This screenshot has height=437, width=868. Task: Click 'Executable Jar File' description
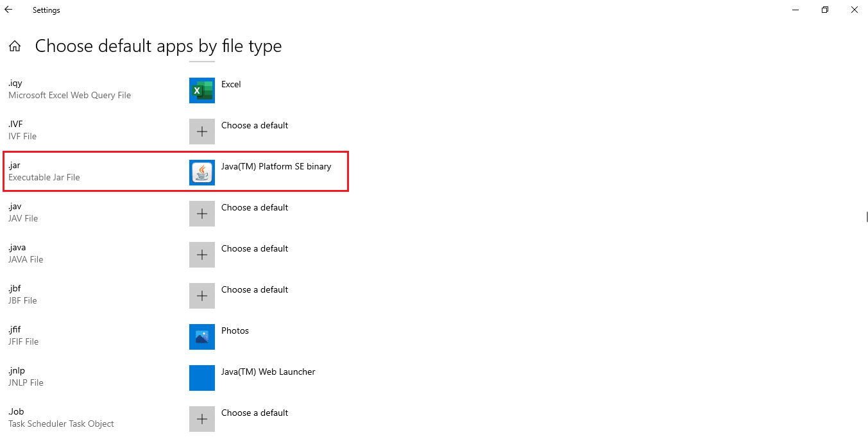pos(44,177)
